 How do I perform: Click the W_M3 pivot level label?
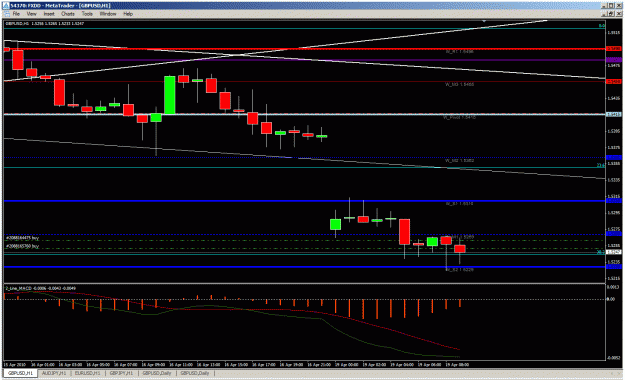[x=460, y=85]
